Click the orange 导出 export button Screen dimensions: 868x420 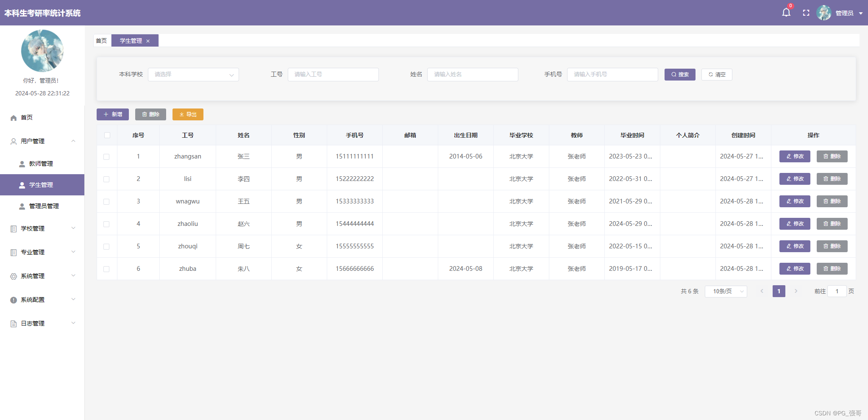click(x=188, y=114)
